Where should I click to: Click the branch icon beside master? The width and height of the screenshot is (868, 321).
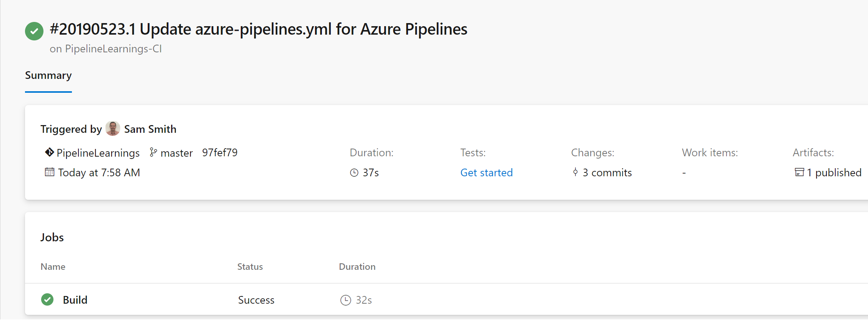coord(153,152)
